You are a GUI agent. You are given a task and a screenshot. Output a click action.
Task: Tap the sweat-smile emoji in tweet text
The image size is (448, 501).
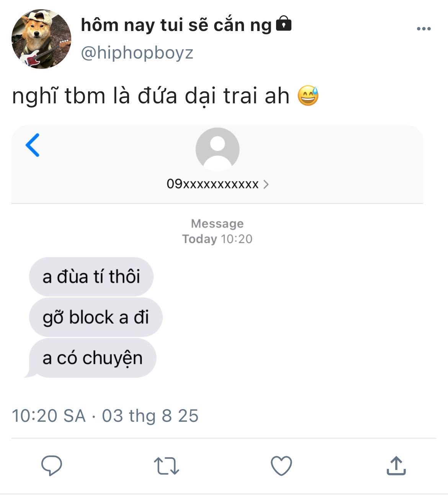click(x=308, y=96)
